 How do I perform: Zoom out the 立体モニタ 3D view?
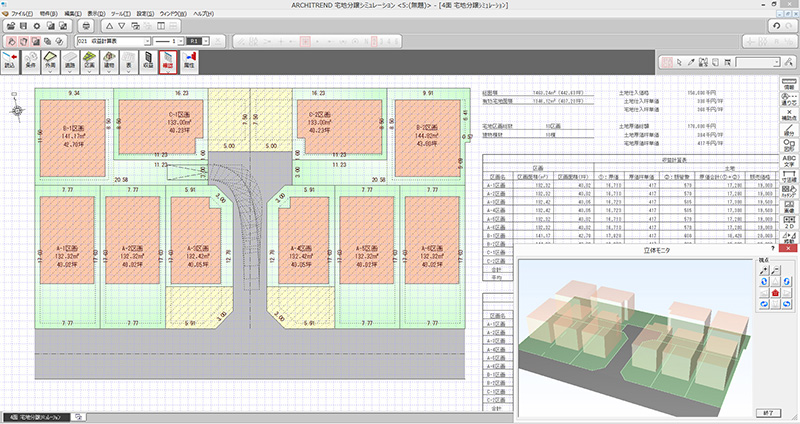click(775, 270)
